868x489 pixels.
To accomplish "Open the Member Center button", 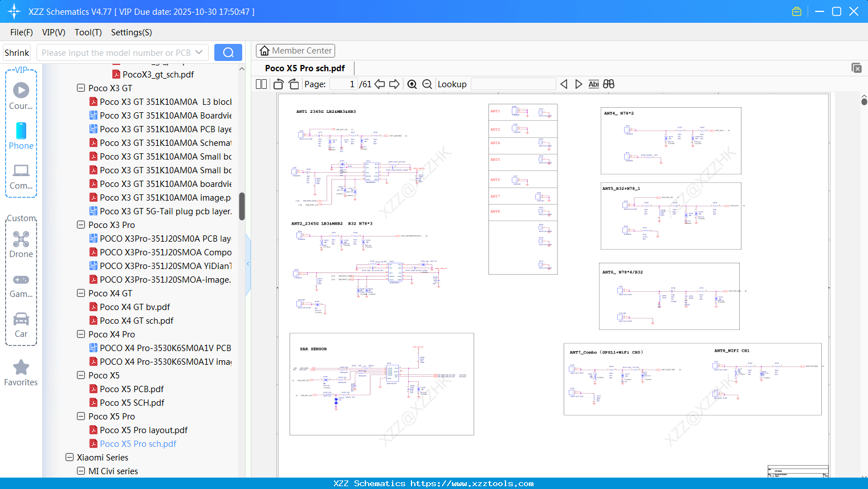I will click(x=295, y=51).
